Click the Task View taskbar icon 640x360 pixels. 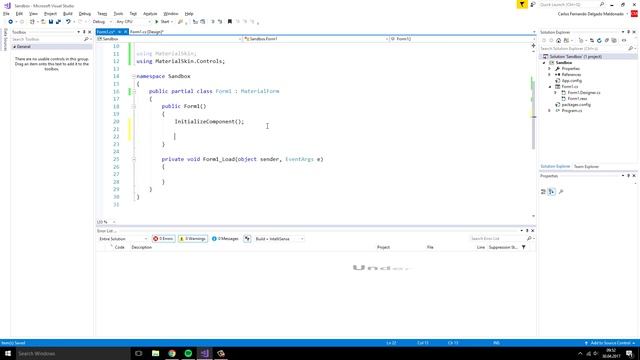pos(139,353)
